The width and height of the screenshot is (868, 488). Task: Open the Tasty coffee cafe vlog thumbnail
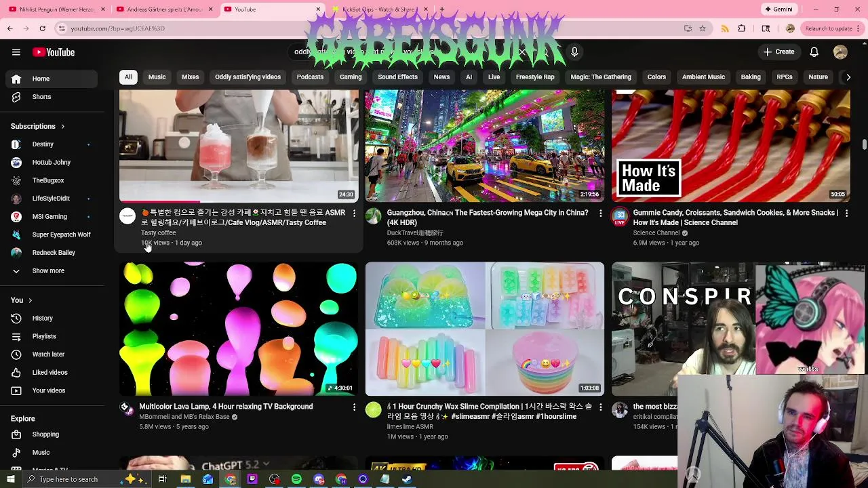(x=239, y=146)
